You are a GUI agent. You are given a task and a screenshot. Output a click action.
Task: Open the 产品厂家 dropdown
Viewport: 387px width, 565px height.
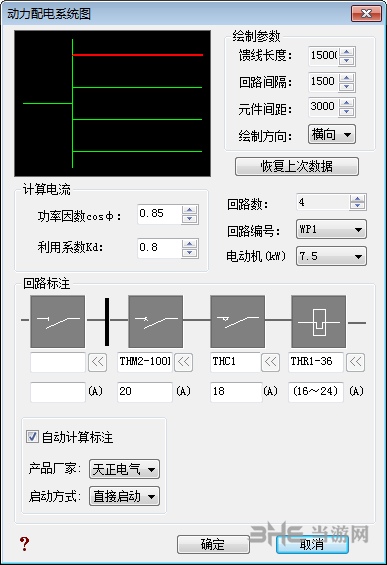(x=124, y=469)
